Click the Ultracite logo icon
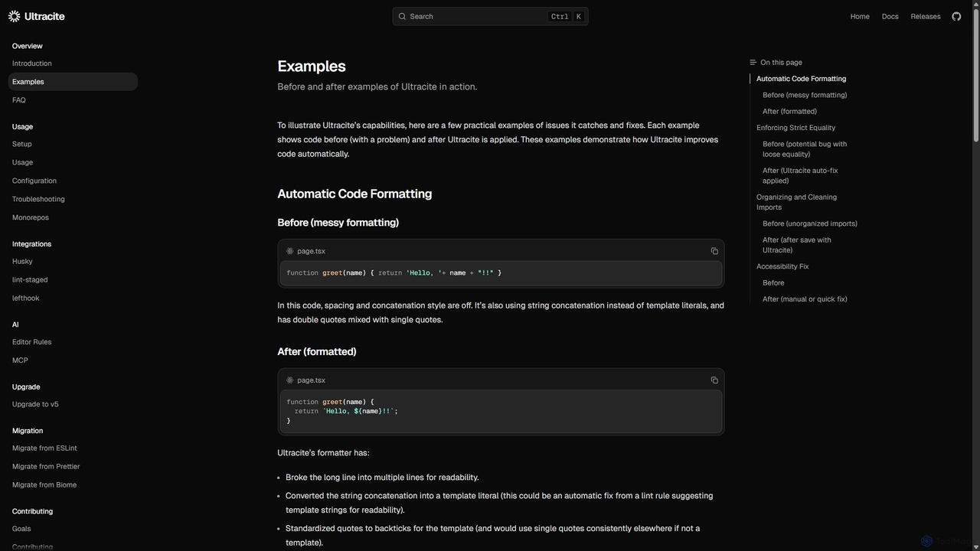 (14, 16)
